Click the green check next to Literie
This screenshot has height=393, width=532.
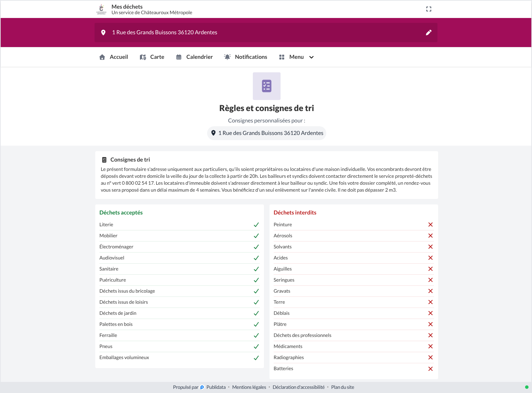pos(256,225)
